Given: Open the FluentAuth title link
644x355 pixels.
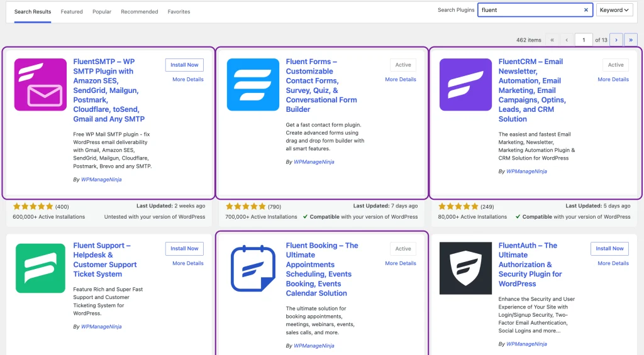Looking at the screenshot, I should coord(530,265).
